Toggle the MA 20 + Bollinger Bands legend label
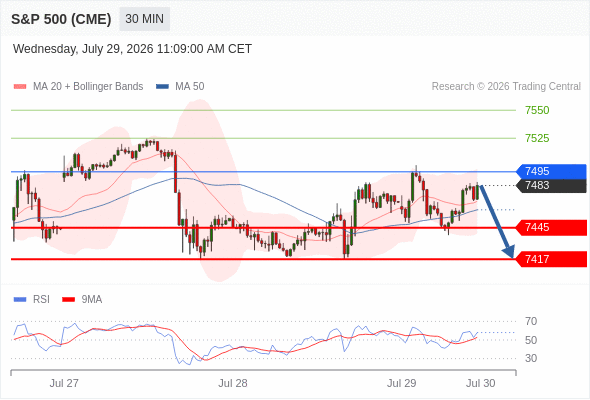Image resolution: width=590 pixels, height=400 pixels. [x=88, y=87]
